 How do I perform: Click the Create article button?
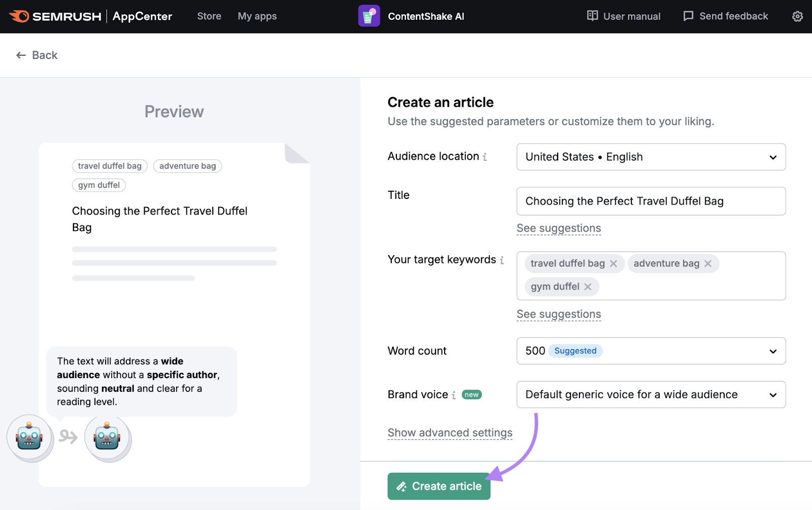pyautogui.click(x=439, y=486)
